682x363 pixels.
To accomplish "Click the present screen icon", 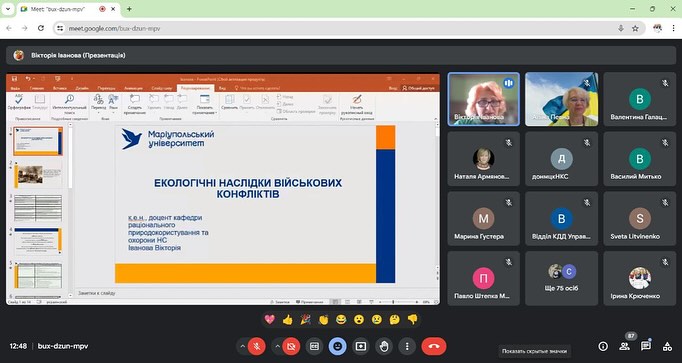I will [x=361, y=346].
